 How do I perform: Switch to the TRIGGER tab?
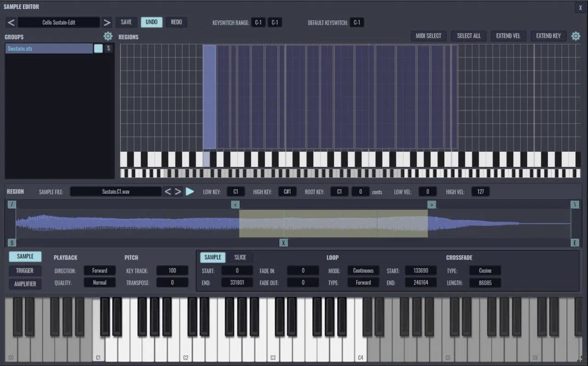tap(25, 269)
